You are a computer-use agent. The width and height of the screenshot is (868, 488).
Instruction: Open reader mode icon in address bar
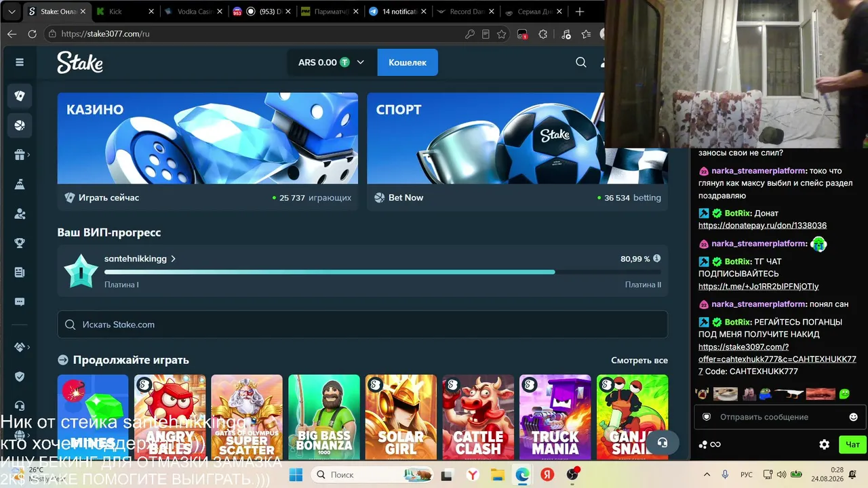point(486,34)
